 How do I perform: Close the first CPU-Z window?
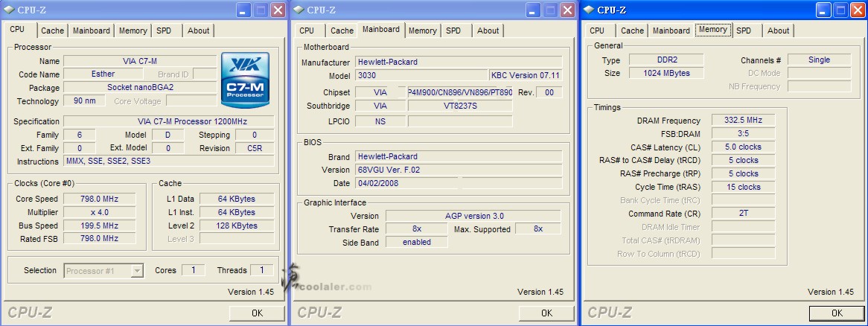pos(278,10)
